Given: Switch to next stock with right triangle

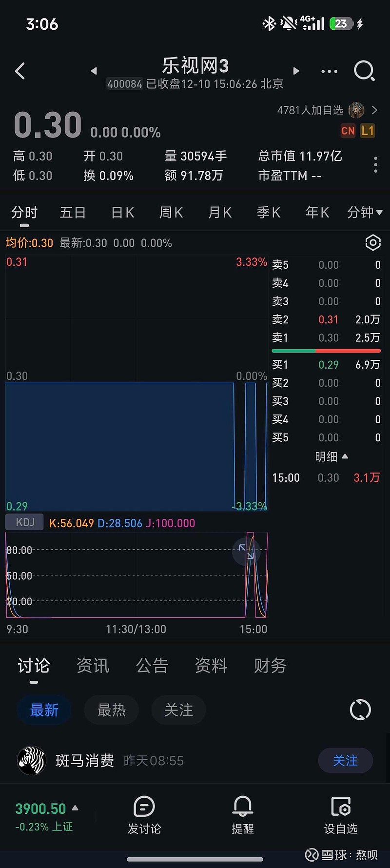Looking at the screenshot, I should (296, 71).
